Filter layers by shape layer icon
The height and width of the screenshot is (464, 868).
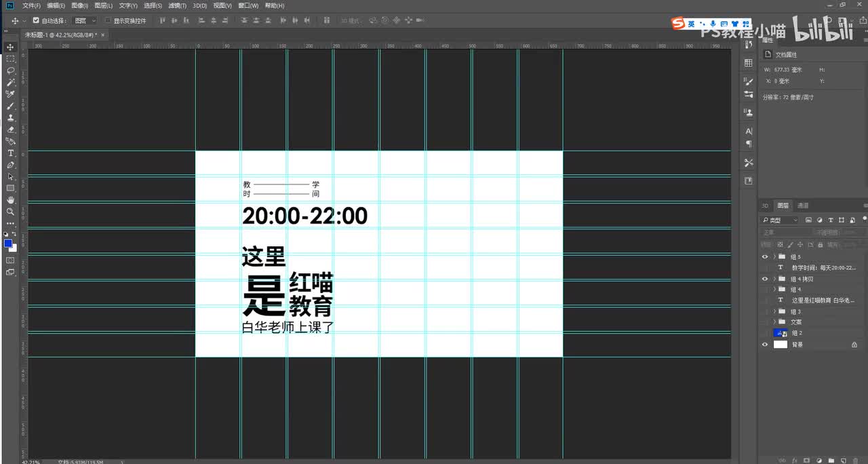click(x=842, y=220)
